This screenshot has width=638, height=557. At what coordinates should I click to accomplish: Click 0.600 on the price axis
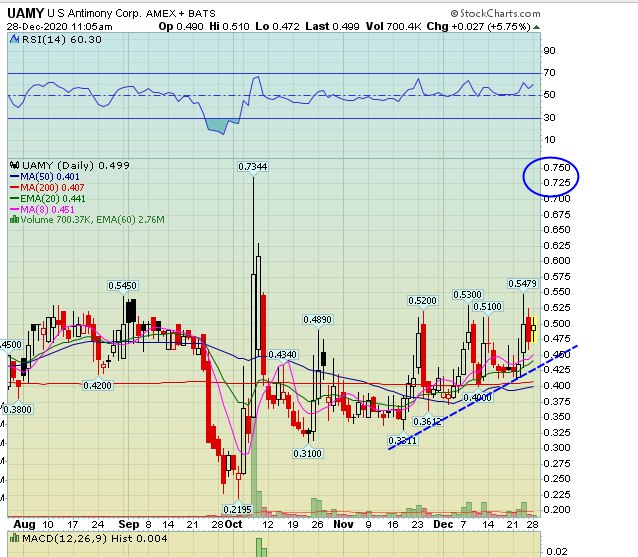557,261
